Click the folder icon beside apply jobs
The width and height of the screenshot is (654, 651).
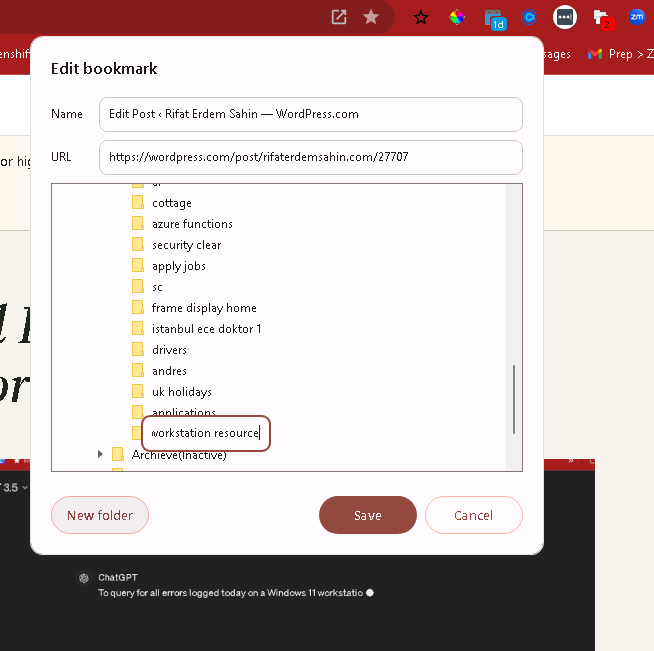(138, 265)
